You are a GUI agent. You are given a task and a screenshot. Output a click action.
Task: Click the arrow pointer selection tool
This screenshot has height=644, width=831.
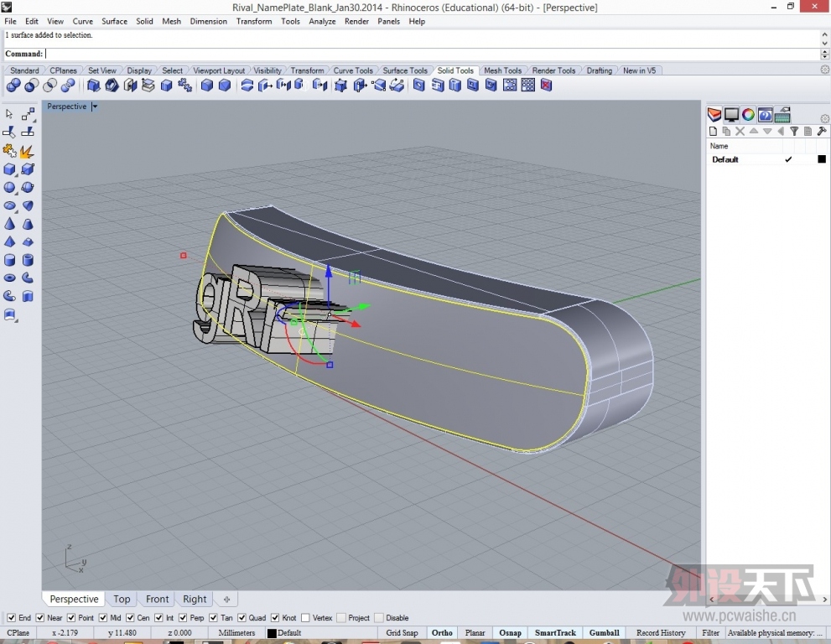tap(9, 114)
